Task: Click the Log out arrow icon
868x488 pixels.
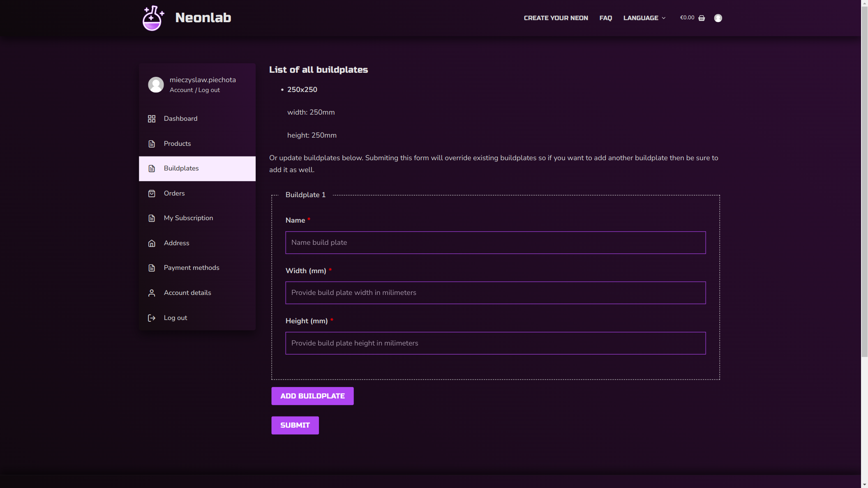Action: pyautogui.click(x=152, y=318)
